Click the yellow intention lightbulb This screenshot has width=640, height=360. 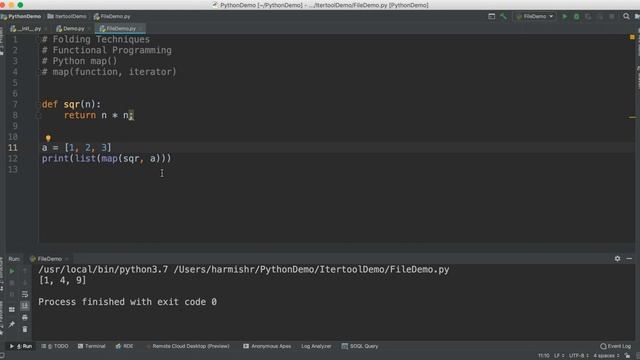[48, 138]
